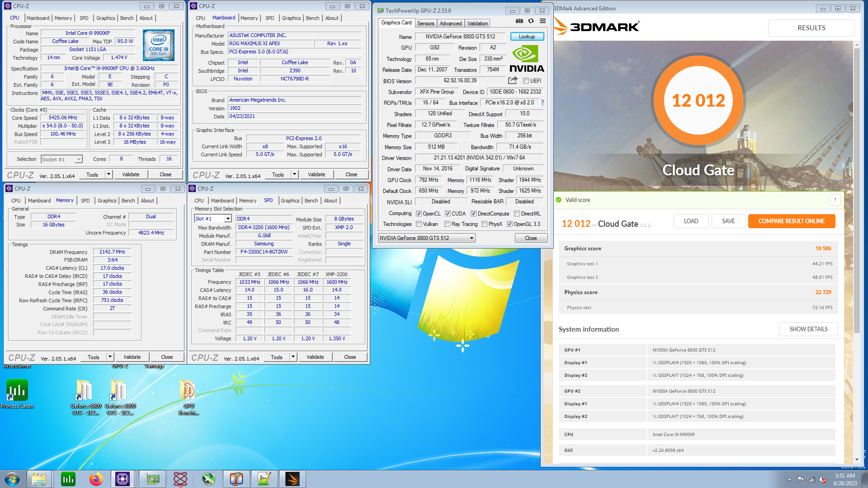Click Close button in GPU-Z
Viewport: 868px width, 488px height.
pyautogui.click(x=531, y=238)
